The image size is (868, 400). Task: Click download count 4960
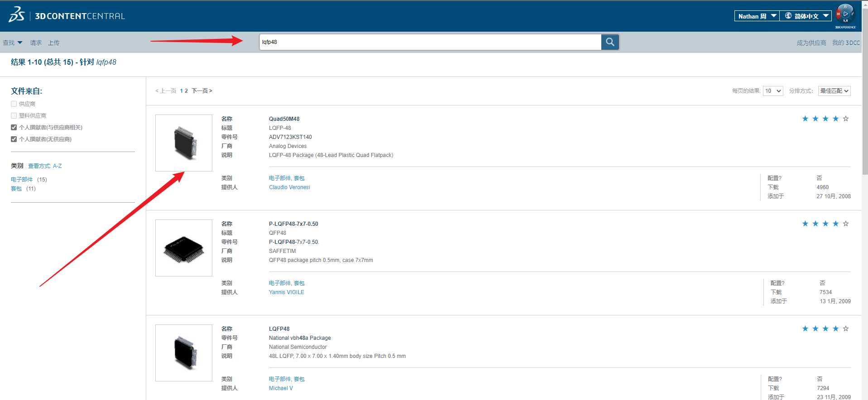[x=823, y=187]
